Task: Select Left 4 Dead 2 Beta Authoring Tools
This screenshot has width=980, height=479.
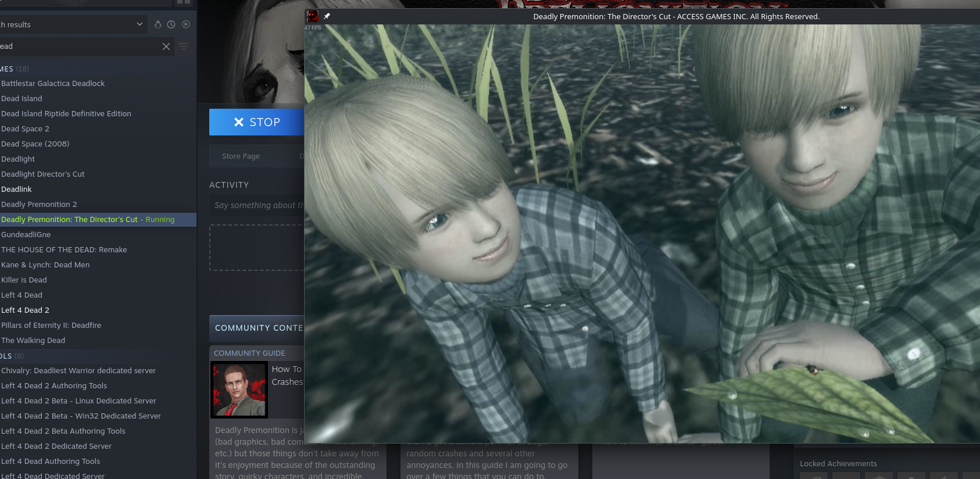Action: click(63, 431)
